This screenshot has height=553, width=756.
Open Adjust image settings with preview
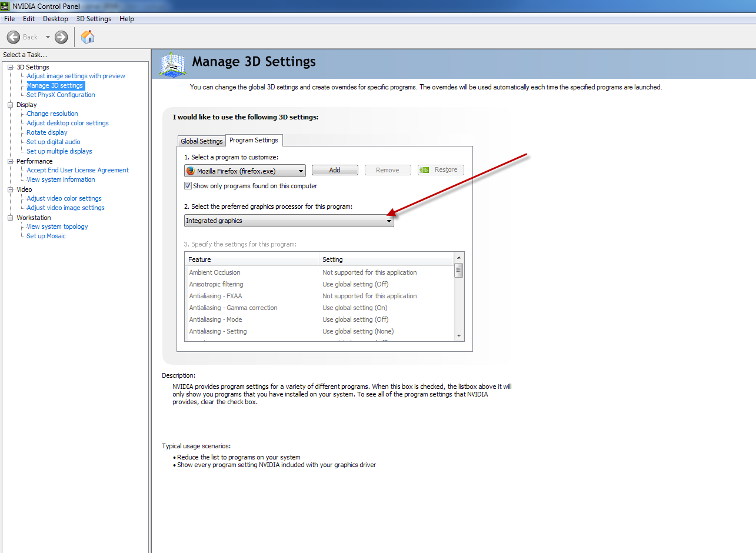[x=76, y=76]
